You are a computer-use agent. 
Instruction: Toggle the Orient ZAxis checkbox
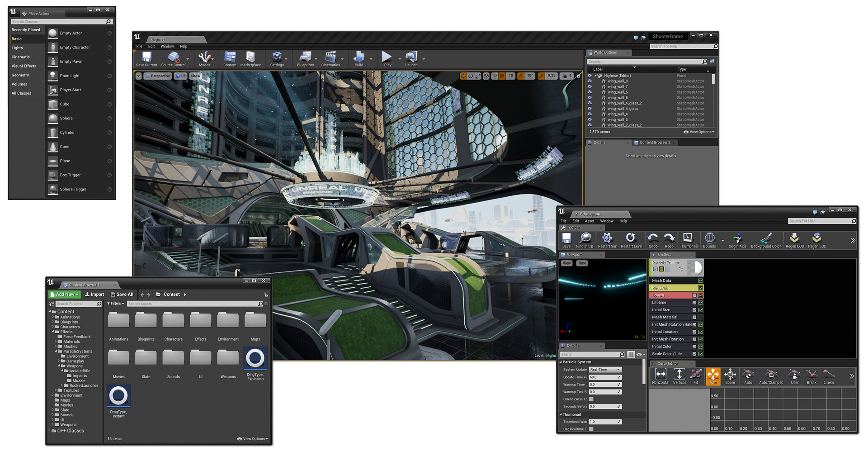click(591, 399)
